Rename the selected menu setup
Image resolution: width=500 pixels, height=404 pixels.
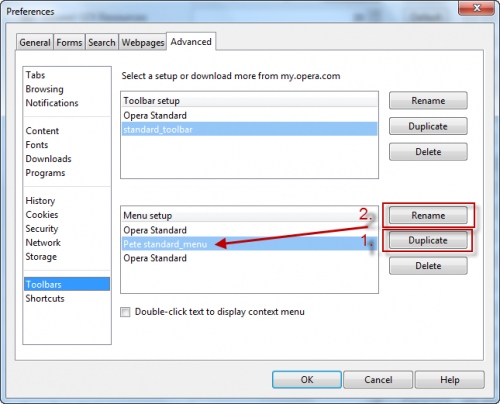tap(428, 215)
